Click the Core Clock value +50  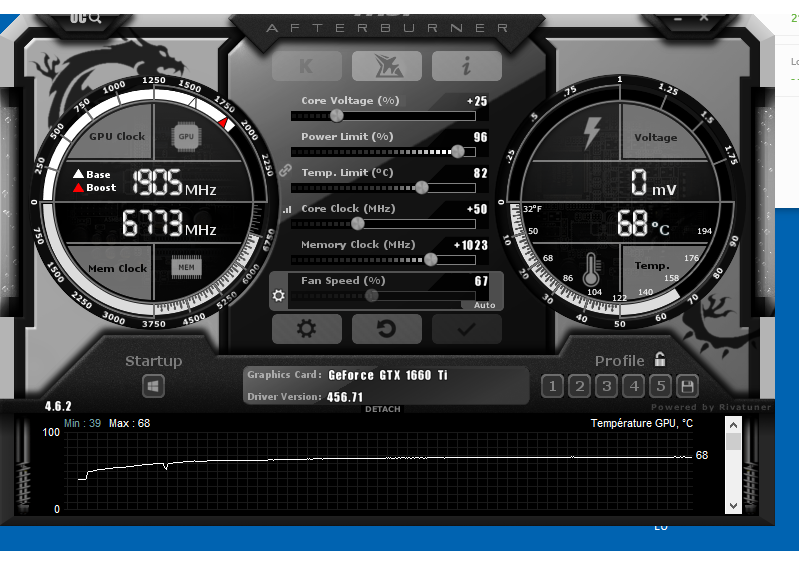point(477,209)
